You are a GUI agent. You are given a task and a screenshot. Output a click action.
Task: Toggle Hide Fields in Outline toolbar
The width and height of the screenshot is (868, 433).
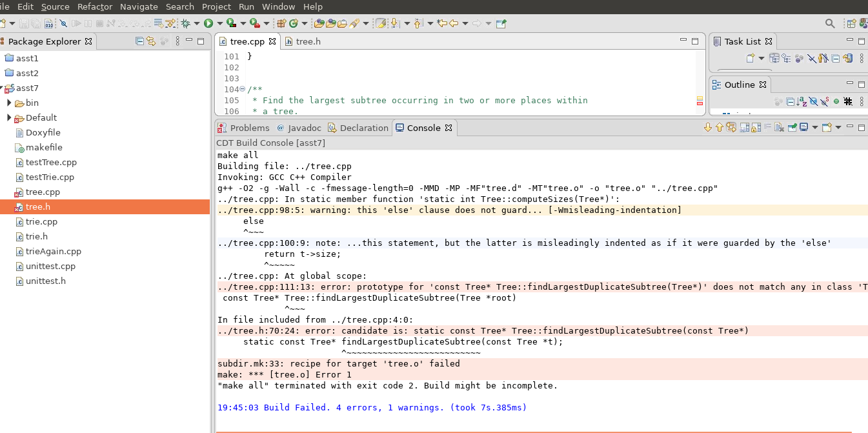click(x=813, y=101)
